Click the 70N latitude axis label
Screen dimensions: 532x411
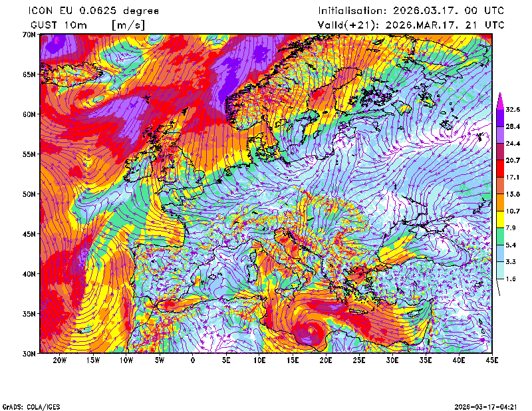point(28,34)
